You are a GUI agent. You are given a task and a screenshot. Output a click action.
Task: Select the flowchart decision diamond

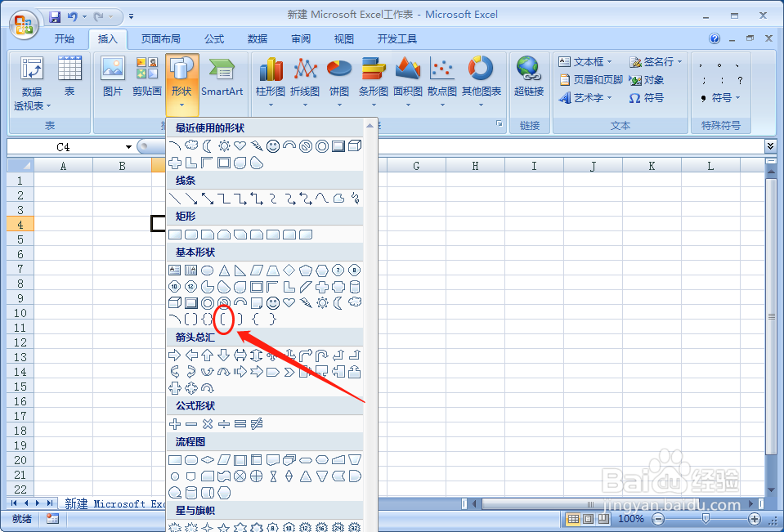[208, 459]
